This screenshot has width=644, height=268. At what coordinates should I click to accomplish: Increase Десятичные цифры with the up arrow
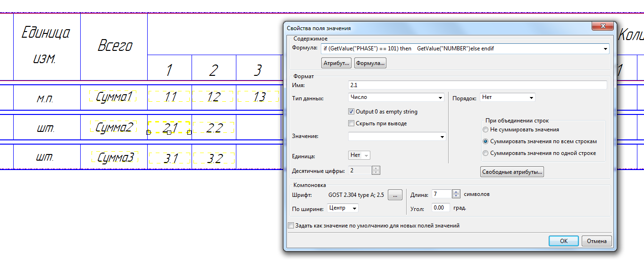(x=376, y=168)
